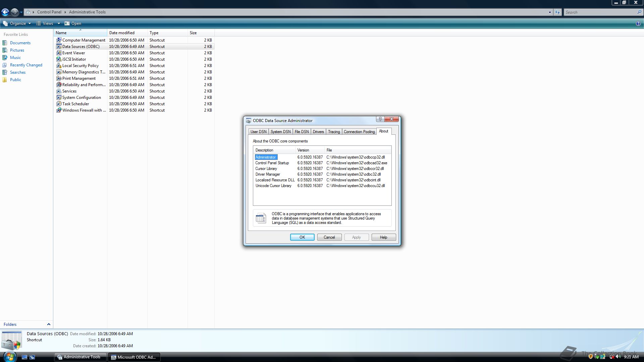The image size is (644, 362).
Task: Select the Administrator row in components list
Action: point(322,157)
